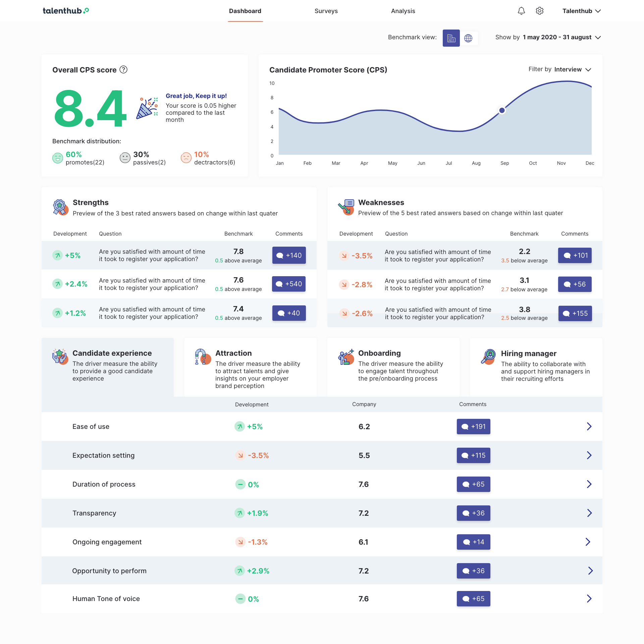This screenshot has height=644, width=644.
Task: Go to the Surveys tab
Action: (x=326, y=11)
